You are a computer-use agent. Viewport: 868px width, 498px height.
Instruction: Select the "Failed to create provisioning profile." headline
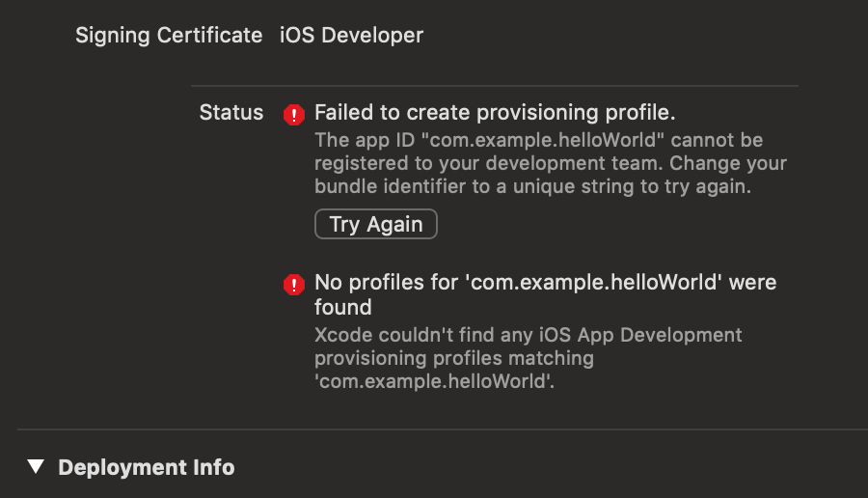coord(495,113)
